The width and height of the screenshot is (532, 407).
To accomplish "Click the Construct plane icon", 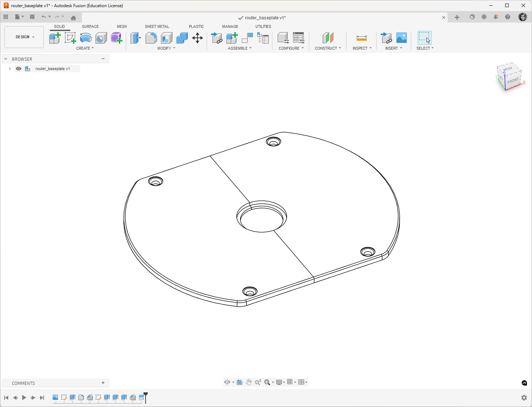I will click(x=328, y=38).
